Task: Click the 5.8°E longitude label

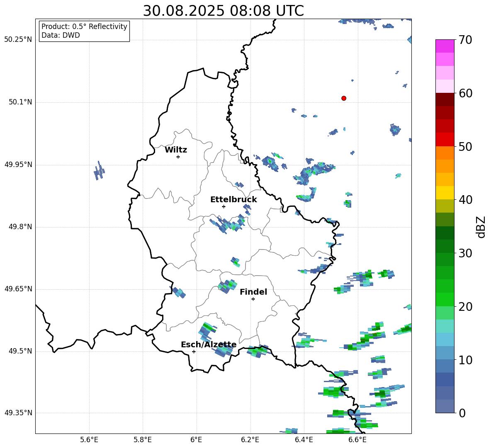Action: [x=143, y=440]
